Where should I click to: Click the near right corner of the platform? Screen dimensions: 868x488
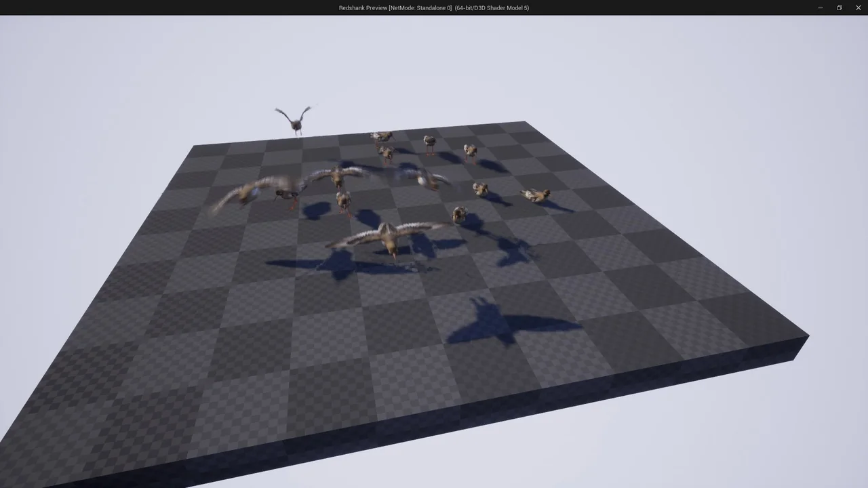click(x=806, y=336)
